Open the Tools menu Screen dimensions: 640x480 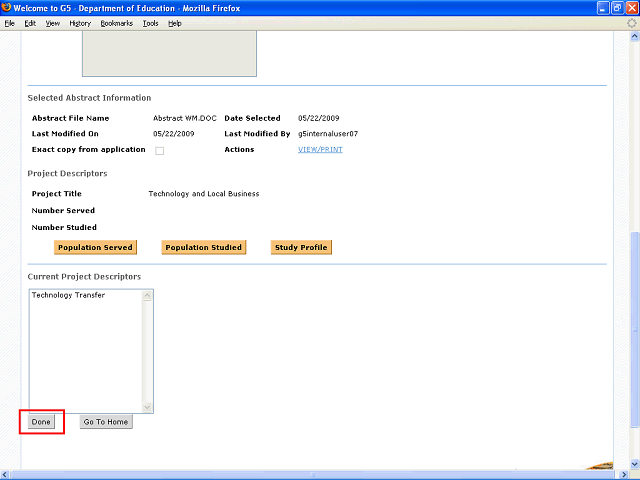(151, 23)
